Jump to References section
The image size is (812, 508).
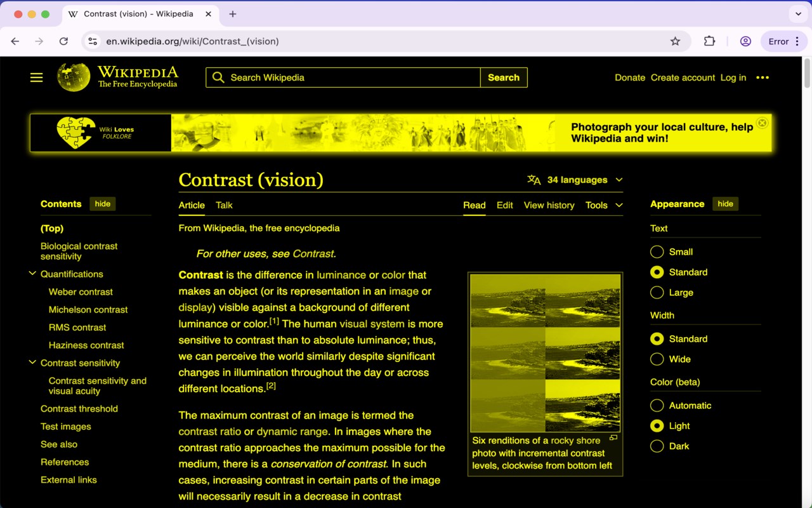tap(65, 462)
